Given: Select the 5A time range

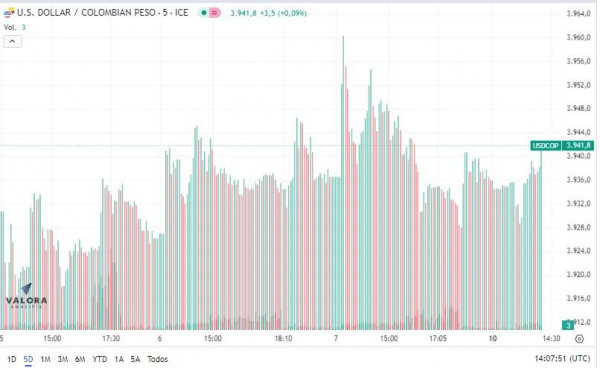Looking at the screenshot, I should (x=135, y=359).
